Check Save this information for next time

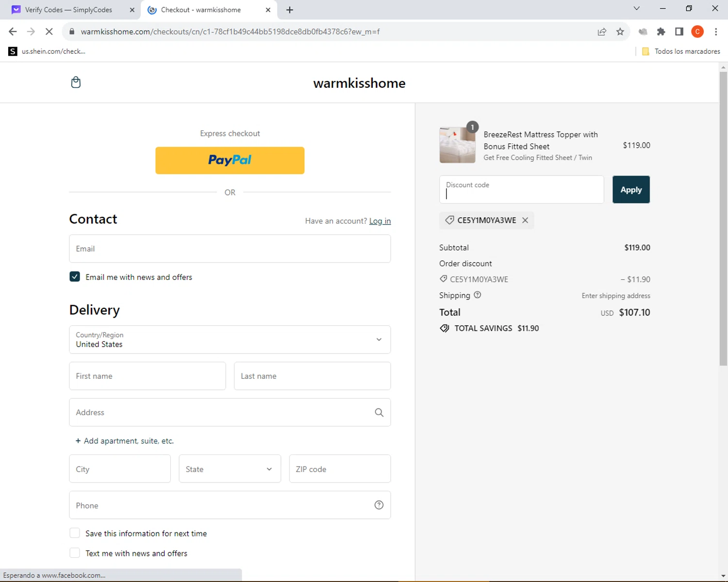(75, 533)
